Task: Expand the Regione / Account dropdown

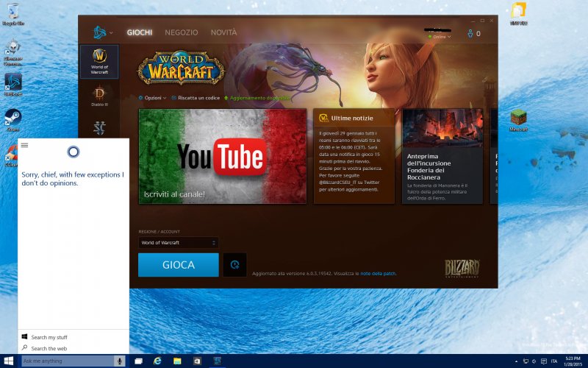Action: [x=178, y=243]
